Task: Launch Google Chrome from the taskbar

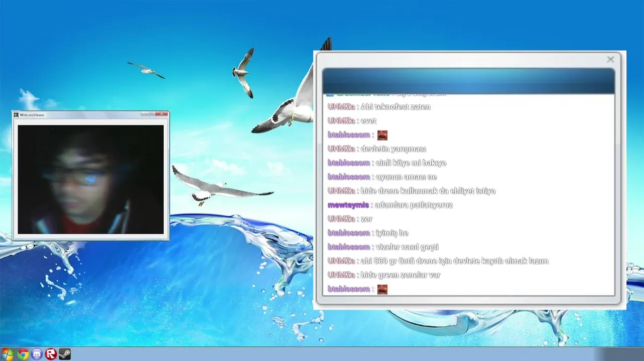Action: [x=23, y=354]
